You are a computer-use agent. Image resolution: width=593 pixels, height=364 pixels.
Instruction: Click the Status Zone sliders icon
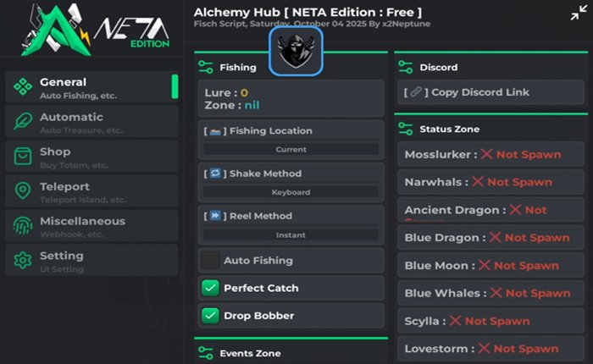405,129
